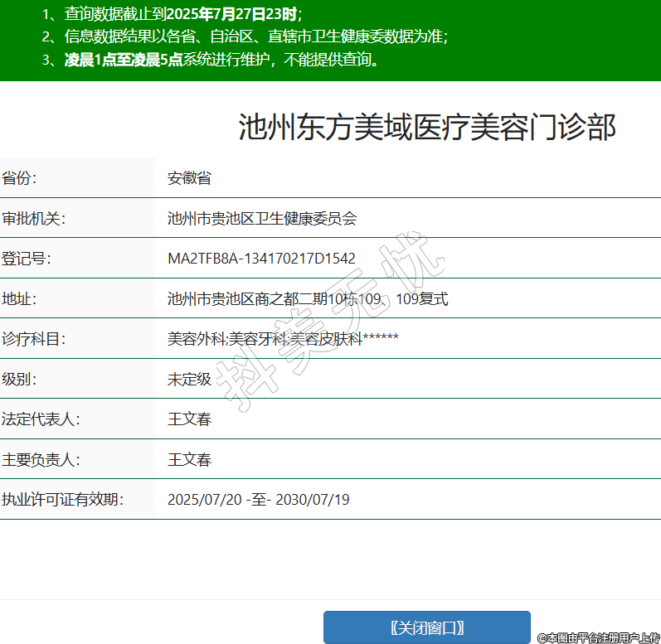Click the 省份 field label

[19, 178]
